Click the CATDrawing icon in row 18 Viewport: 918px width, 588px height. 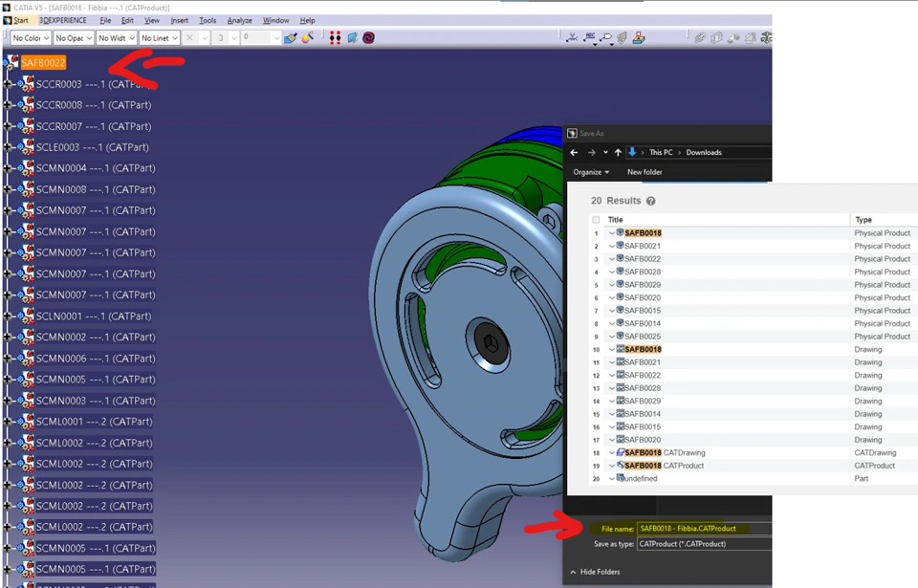tap(621, 452)
